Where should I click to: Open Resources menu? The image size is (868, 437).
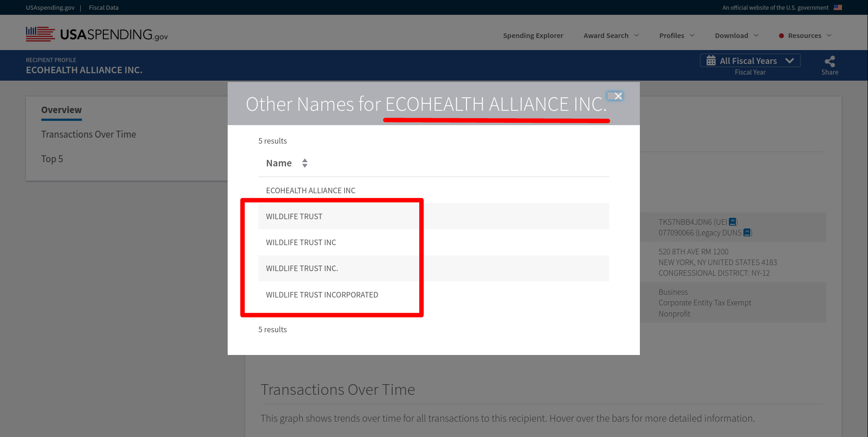tap(805, 36)
